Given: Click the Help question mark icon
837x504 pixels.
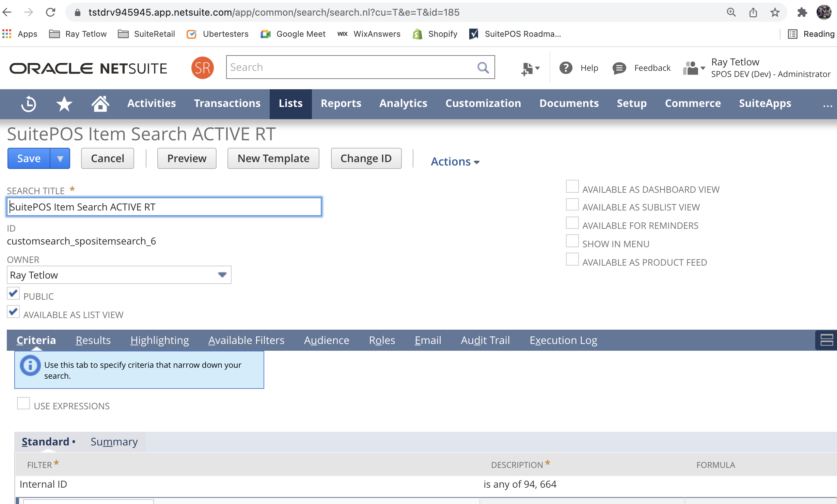Looking at the screenshot, I should pyautogui.click(x=566, y=68).
